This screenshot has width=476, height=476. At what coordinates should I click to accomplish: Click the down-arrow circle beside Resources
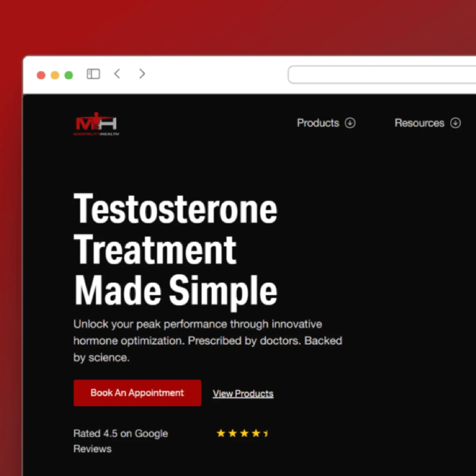tap(455, 123)
